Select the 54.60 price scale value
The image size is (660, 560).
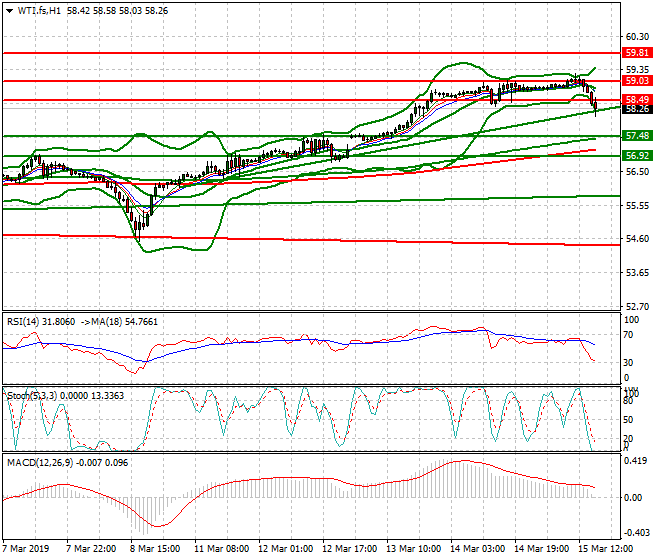[637, 239]
